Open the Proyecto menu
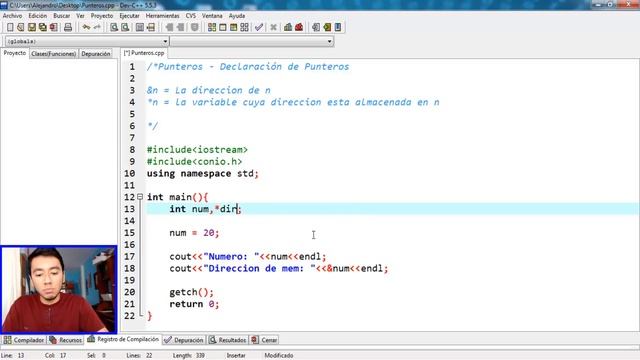Image resolution: width=640 pixels, height=360 pixels. (x=102, y=16)
